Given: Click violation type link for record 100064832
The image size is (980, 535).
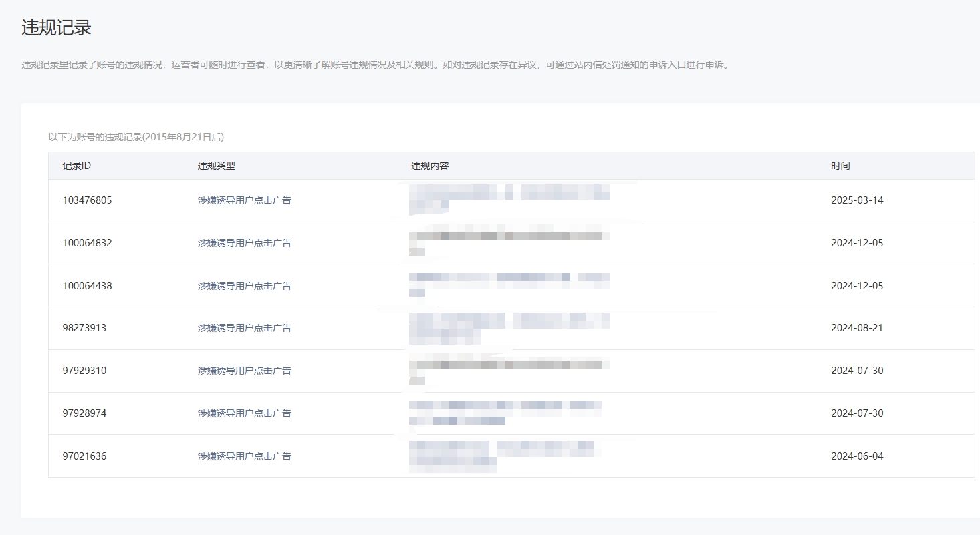Looking at the screenshot, I should [x=244, y=243].
